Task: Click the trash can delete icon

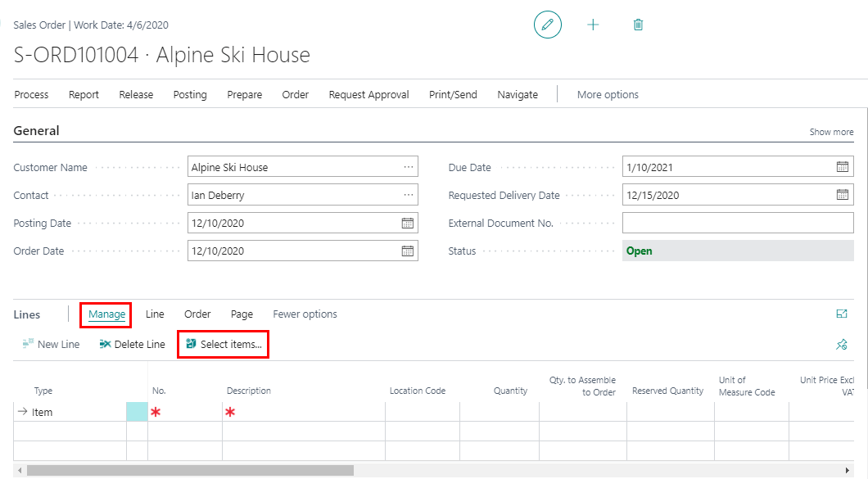Action: [x=638, y=25]
